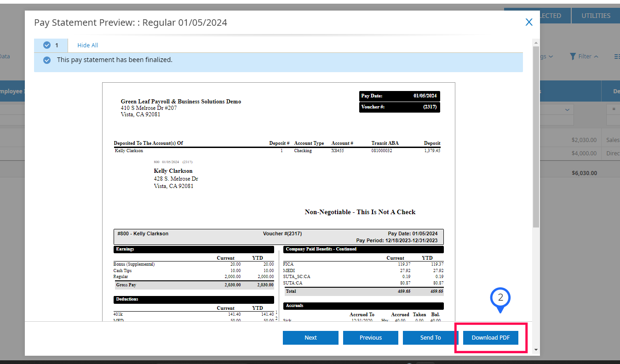620x364 pixels.
Task: Click 'Green Leaf Payroll & Business Solutions Demo'
Action: point(181,102)
